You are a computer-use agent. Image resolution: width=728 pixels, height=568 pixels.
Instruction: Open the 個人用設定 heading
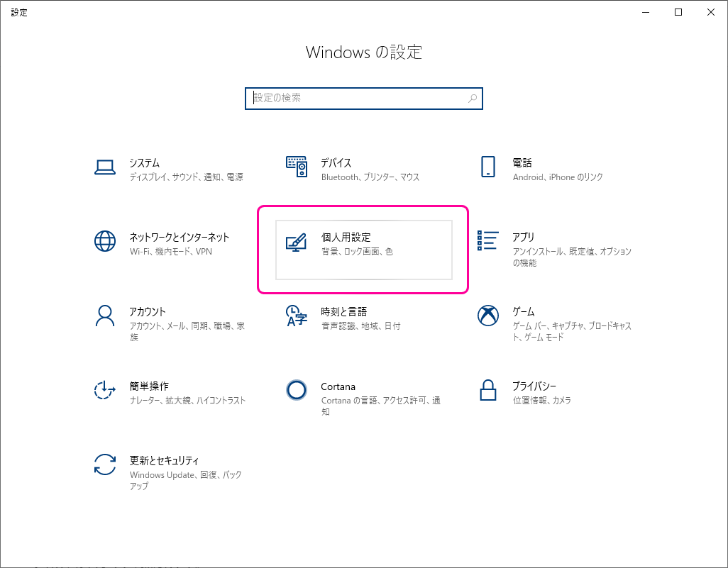(346, 237)
